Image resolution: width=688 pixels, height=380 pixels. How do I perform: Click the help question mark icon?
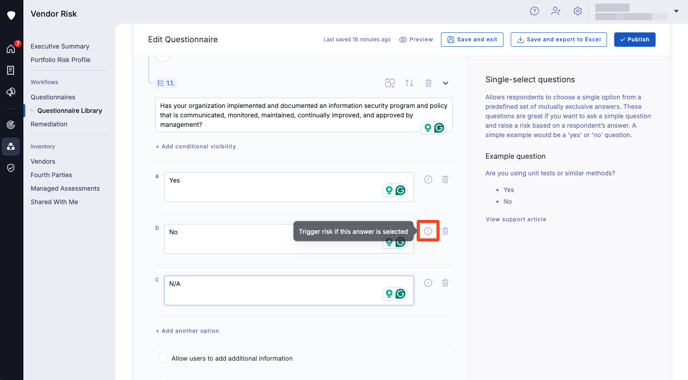534,11
